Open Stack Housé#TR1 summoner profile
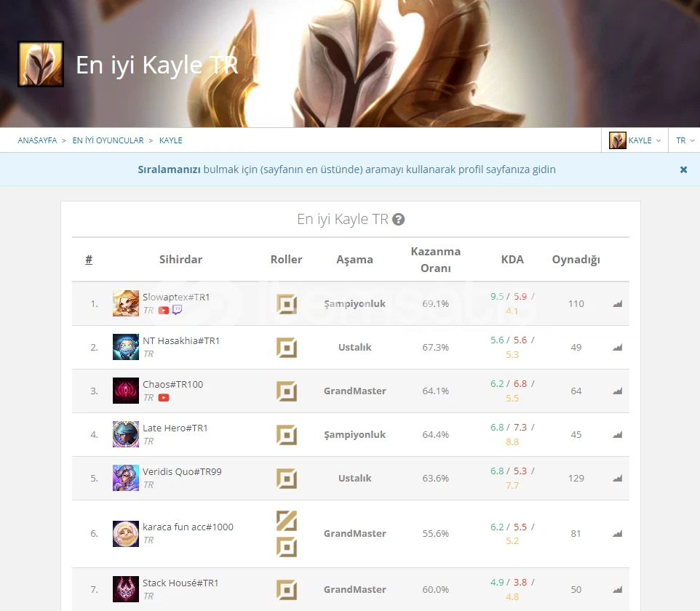Image resolution: width=700 pixels, height=611 pixels. tap(180, 583)
